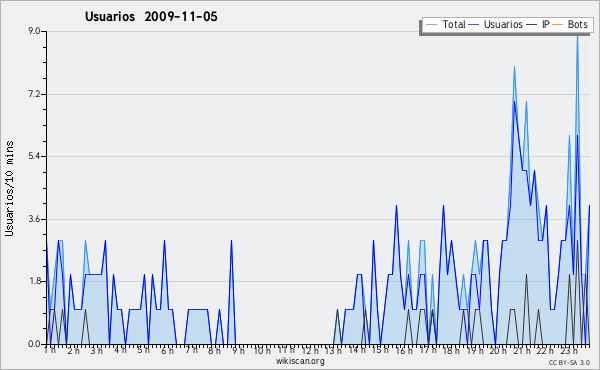Click the '4 h' x-axis label

click(x=120, y=350)
